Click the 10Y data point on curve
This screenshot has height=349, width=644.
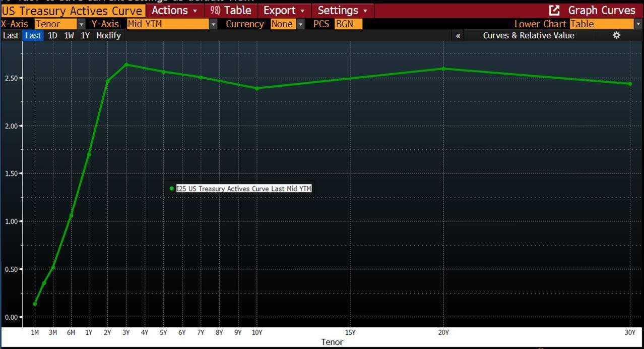[257, 88]
